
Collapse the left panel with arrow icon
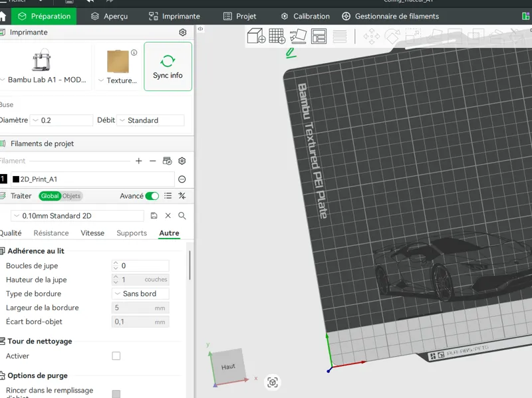pyautogui.click(x=200, y=29)
